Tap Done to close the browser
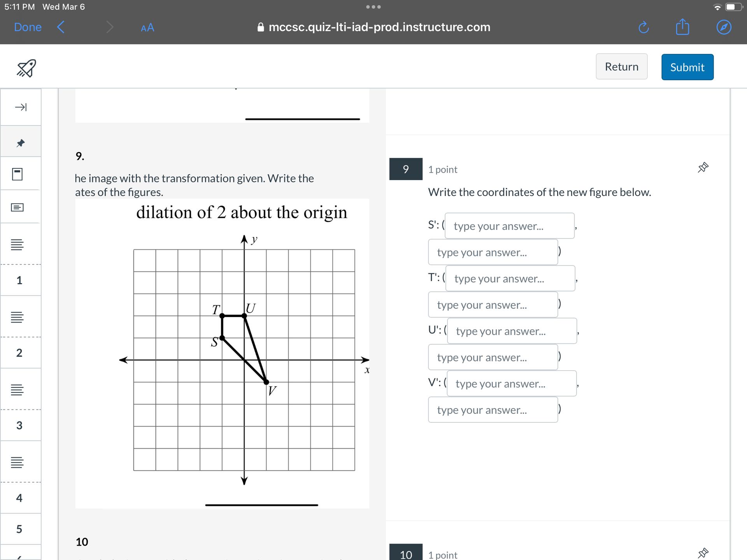The image size is (747, 560). pyautogui.click(x=28, y=27)
